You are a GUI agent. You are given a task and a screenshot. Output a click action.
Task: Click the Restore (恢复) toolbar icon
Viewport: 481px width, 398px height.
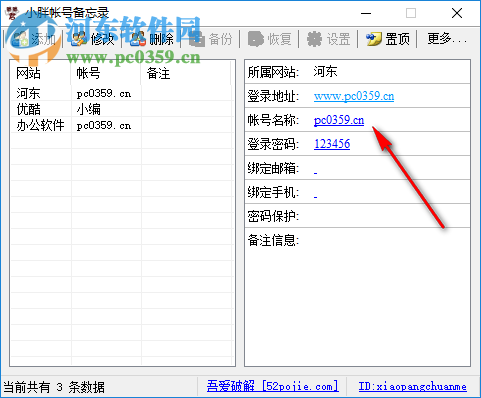[256, 39]
